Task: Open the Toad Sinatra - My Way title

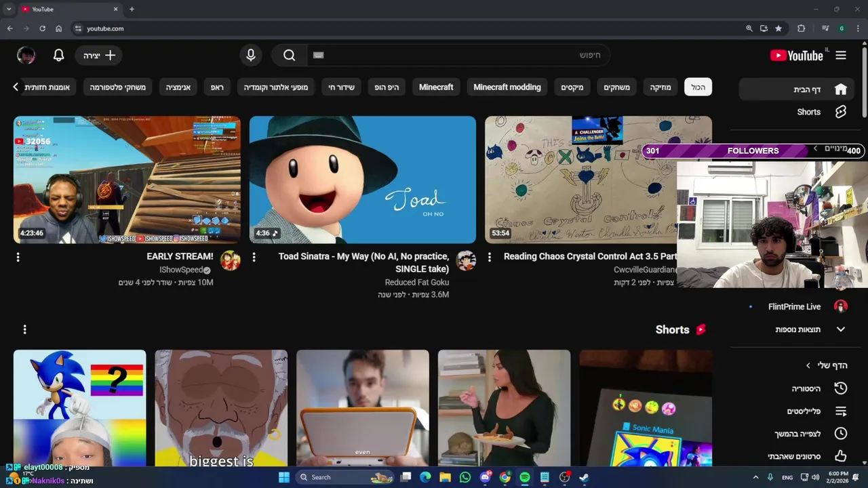Action: point(363,262)
